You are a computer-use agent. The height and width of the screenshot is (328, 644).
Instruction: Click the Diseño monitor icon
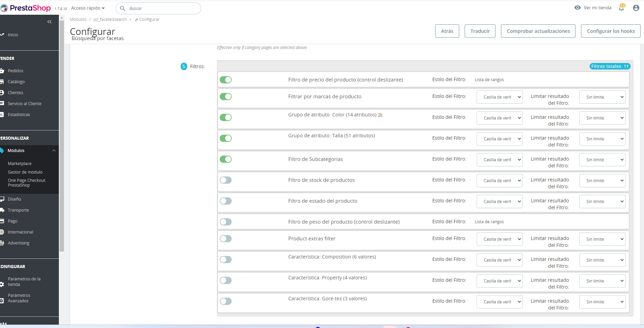[2, 199]
